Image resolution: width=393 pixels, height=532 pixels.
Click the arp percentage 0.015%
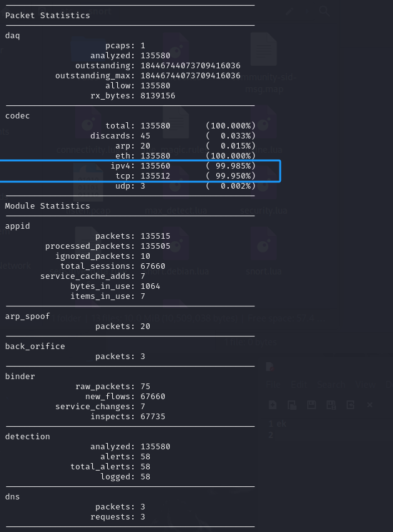[x=231, y=146]
